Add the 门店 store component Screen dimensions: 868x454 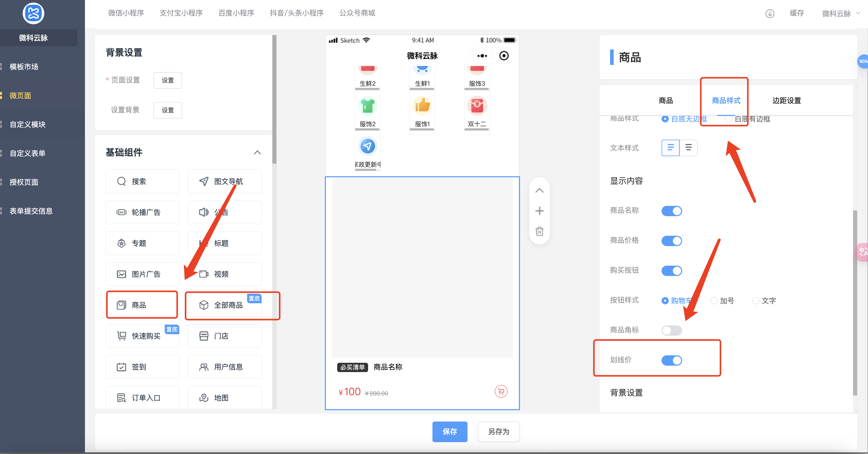(x=225, y=336)
